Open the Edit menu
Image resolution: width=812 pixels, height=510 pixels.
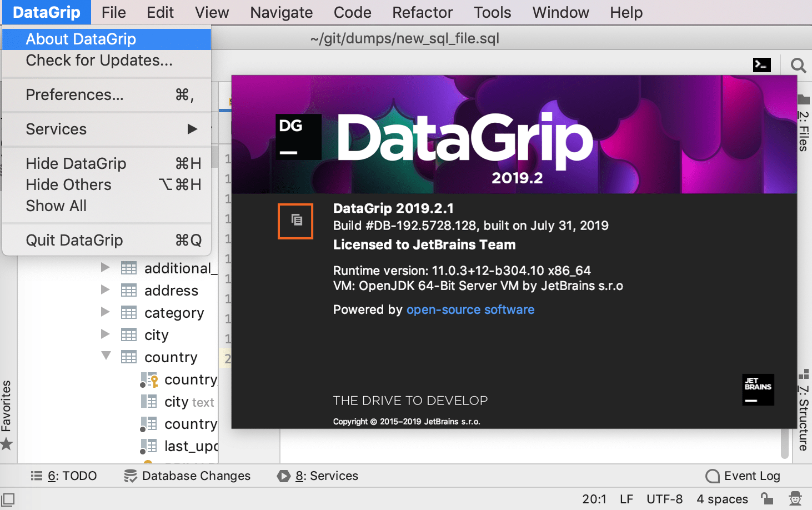pos(161,12)
